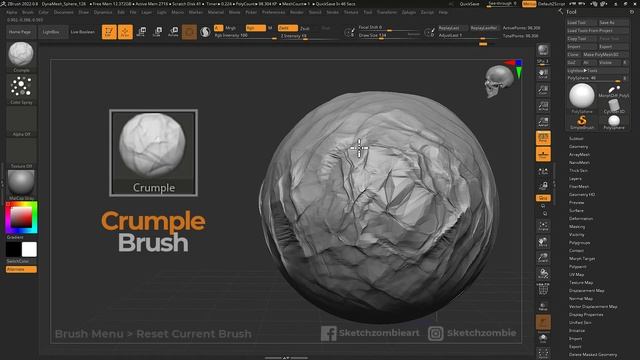Click the PolyF line fill icon
The height and width of the screenshot is (360, 640).
click(x=543, y=289)
